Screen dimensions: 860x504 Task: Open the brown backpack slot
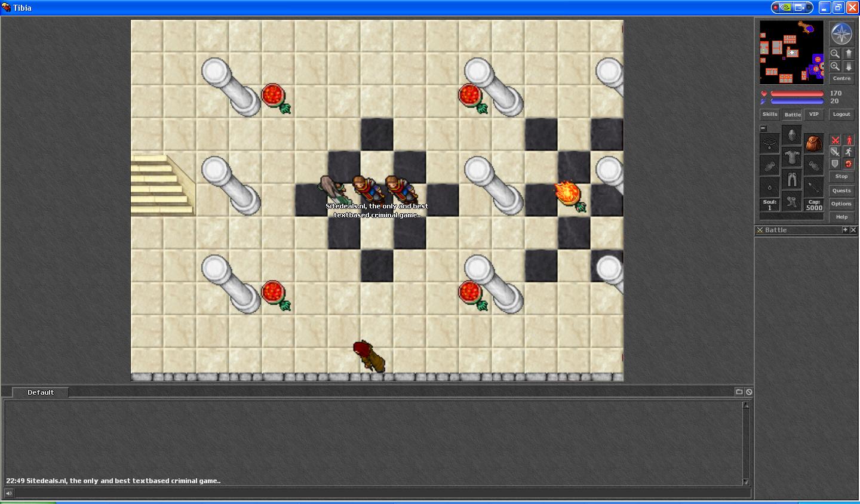point(814,143)
